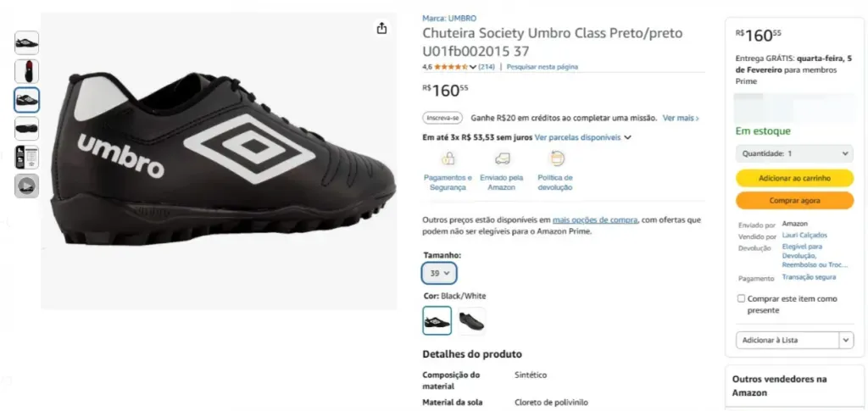Click 'Adicionar ao carrinho' button
Screen dimensions: 868x411
794,178
